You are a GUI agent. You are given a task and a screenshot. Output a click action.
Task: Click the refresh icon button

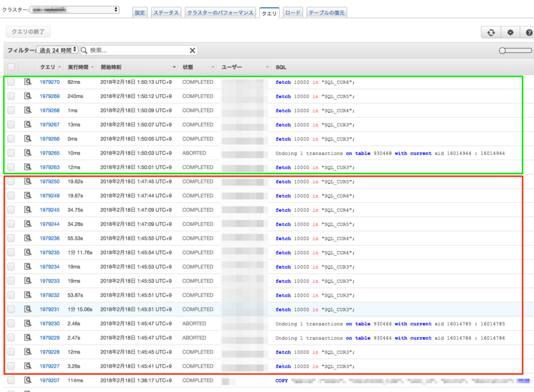(491, 32)
